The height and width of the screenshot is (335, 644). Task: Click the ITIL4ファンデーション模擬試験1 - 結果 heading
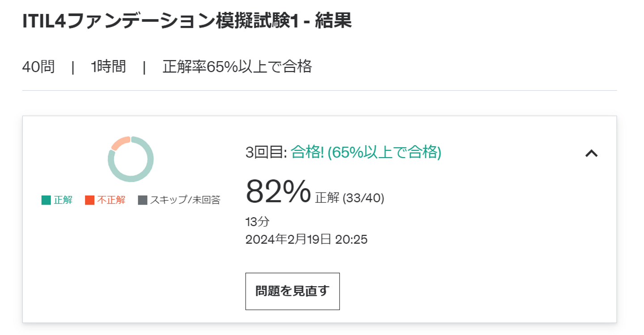pyautogui.click(x=187, y=21)
